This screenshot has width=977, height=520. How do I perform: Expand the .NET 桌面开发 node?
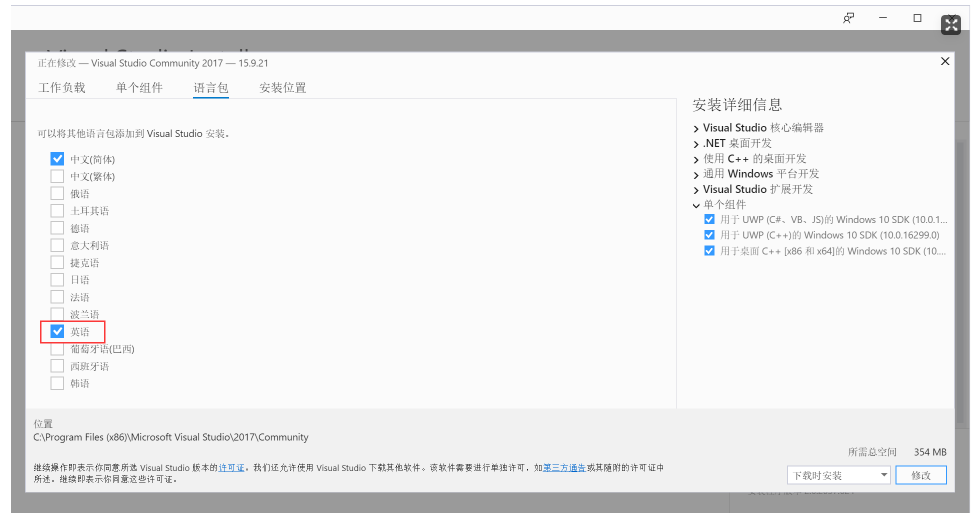coord(696,144)
